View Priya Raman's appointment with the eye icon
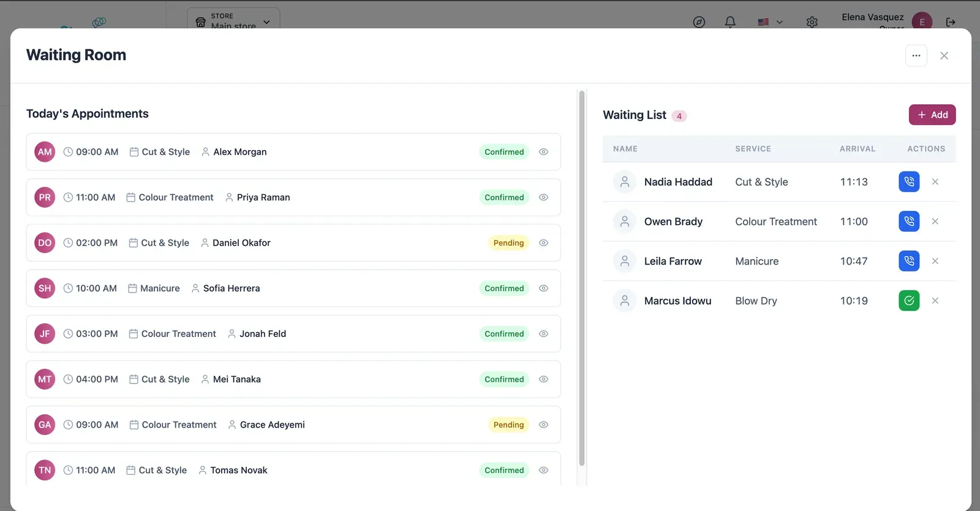This screenshot has height=511, width=980. pos(543,197)
